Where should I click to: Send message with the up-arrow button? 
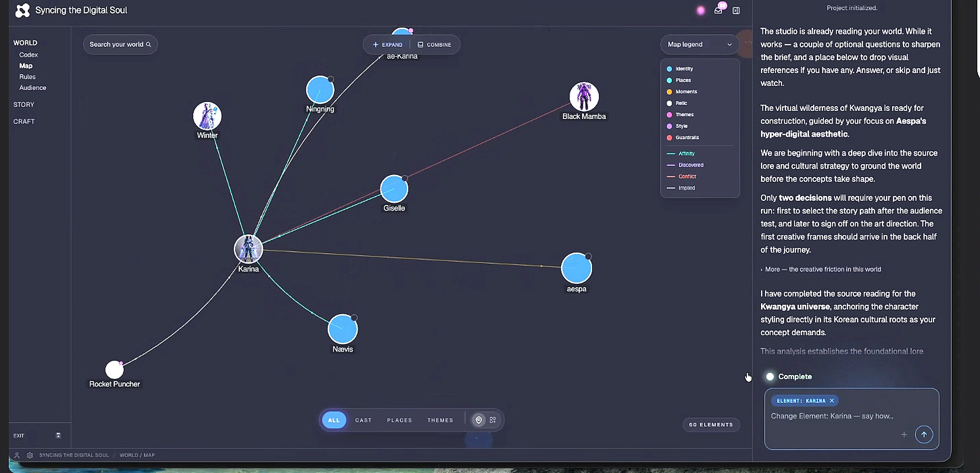tap(924, 434)
